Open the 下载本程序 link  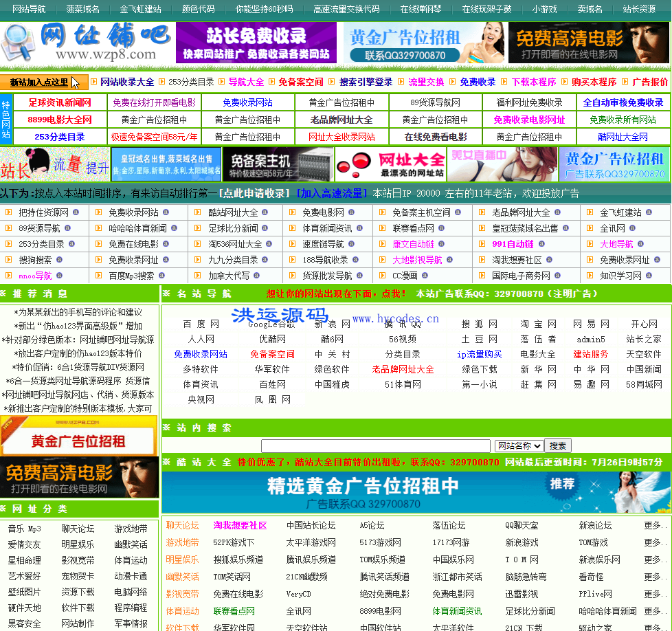(x=534, y=82)
